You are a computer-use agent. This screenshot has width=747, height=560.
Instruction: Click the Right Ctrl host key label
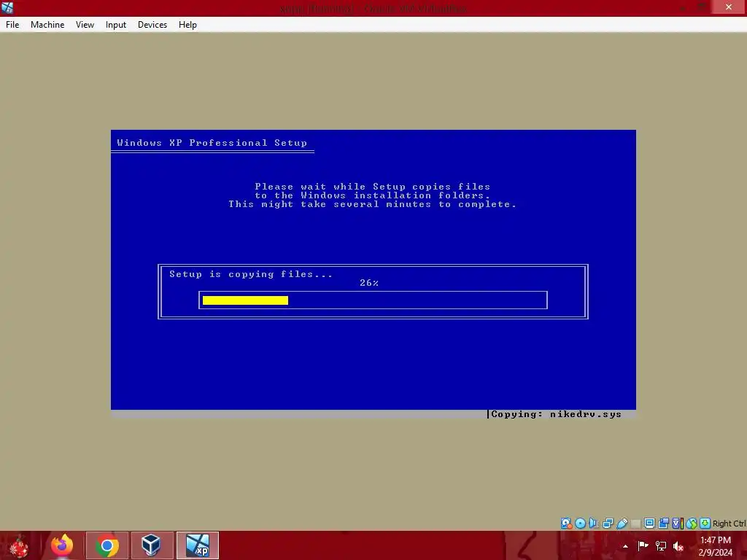pos(729,524)
